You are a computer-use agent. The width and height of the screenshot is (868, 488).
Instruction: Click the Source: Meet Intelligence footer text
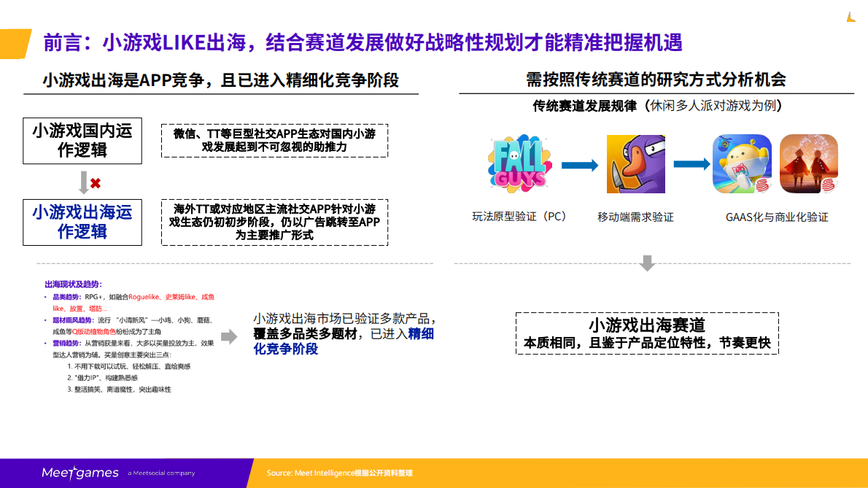pyautogui.click(x=341, y=473)
